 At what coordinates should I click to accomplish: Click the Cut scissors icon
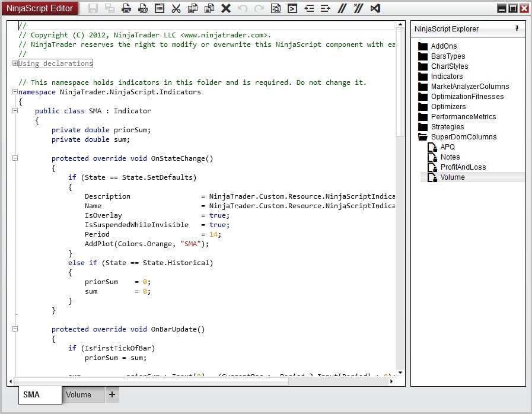[x=176, y=8]
